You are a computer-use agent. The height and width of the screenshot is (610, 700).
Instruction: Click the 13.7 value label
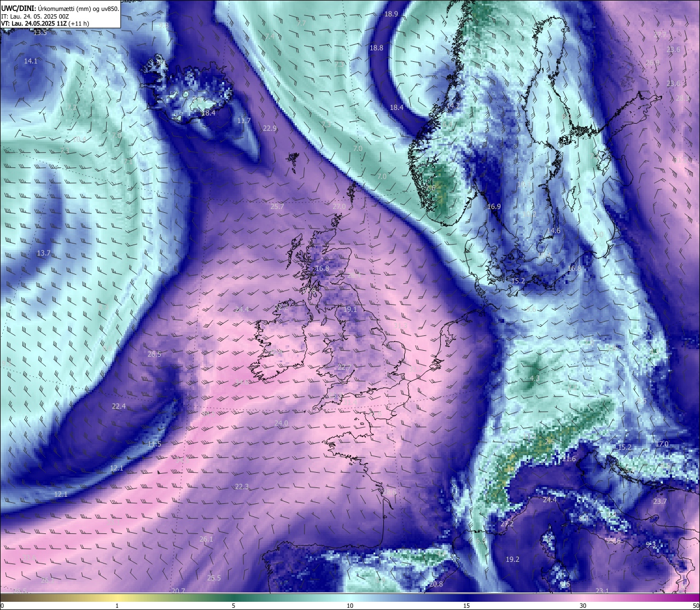click(44, 253)
